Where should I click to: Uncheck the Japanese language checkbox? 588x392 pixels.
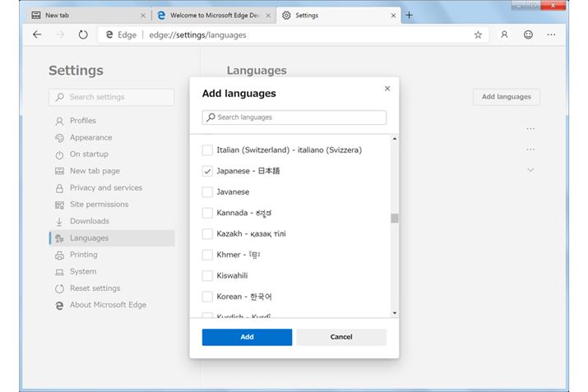(207, 171)
